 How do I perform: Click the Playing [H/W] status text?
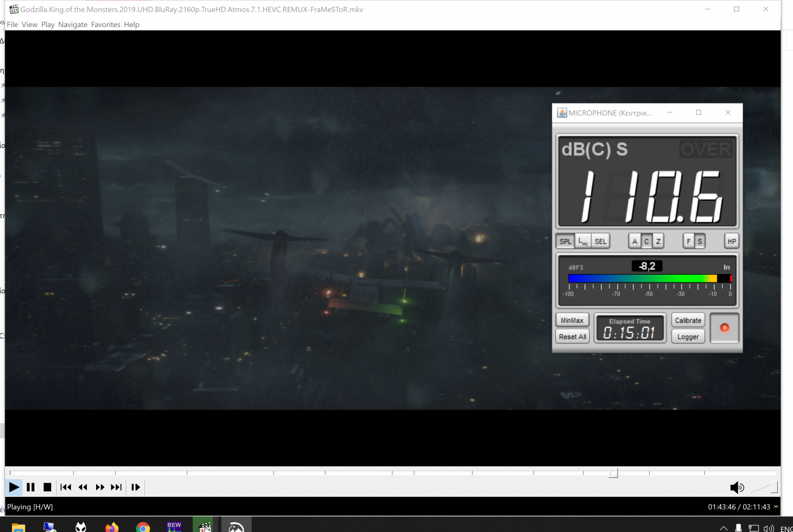pyautogui.click(x=30, y=507)
